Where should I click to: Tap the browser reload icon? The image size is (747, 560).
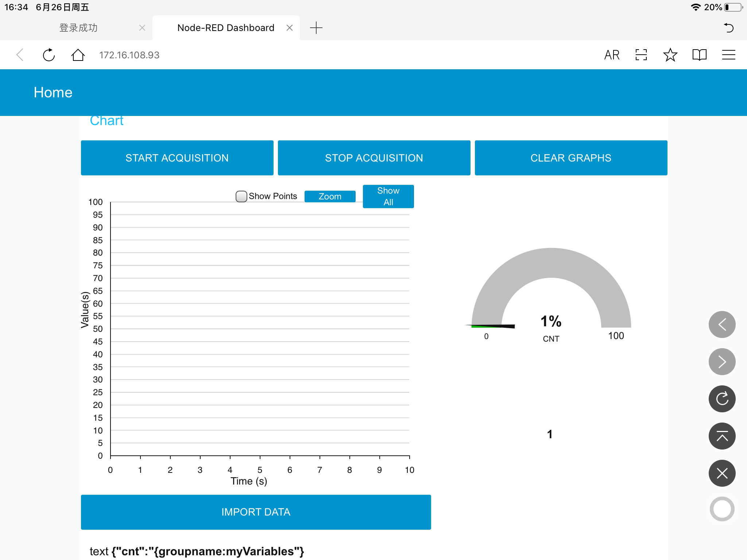[x=49, y=55]
